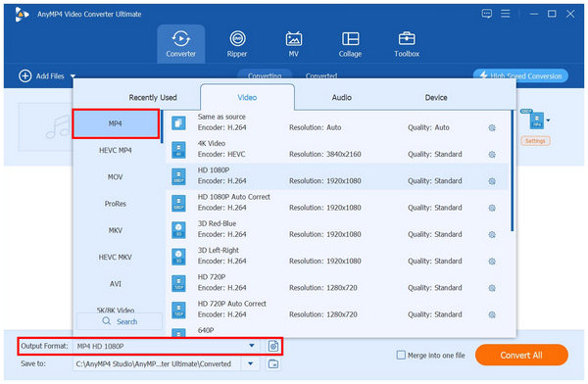Open the Save to path dropdown

pos(251,363)
